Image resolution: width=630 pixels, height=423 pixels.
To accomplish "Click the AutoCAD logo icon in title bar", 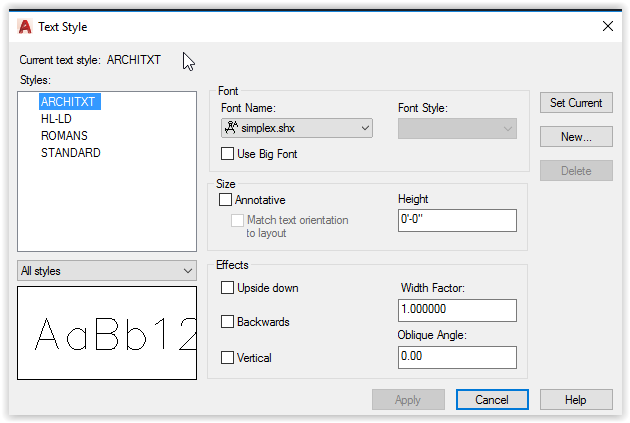I will tap(24, 26).
